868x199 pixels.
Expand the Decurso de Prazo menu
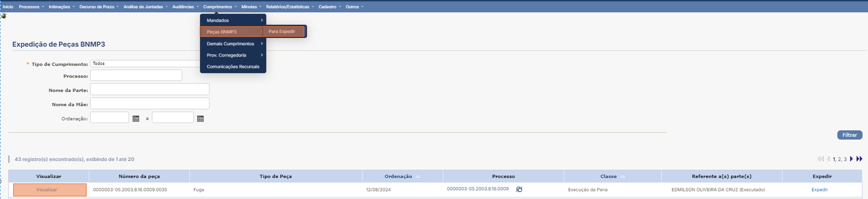(x=99, y=7)
